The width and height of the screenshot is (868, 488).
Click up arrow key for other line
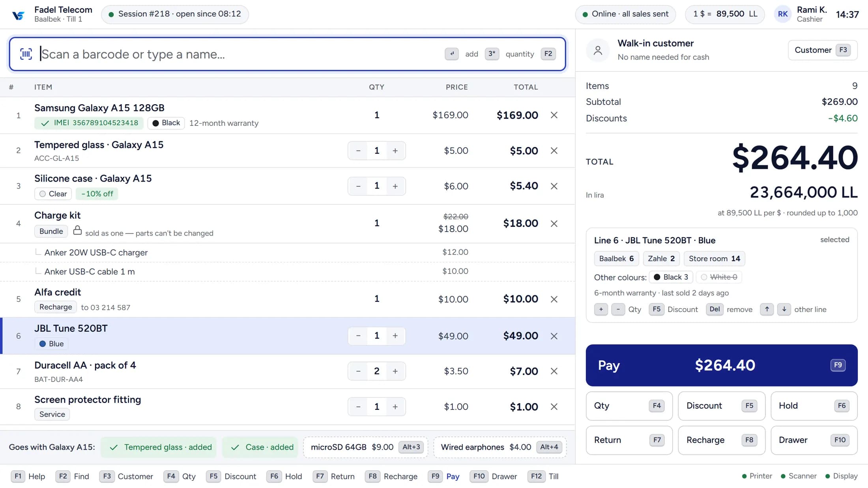coord(767,309)
